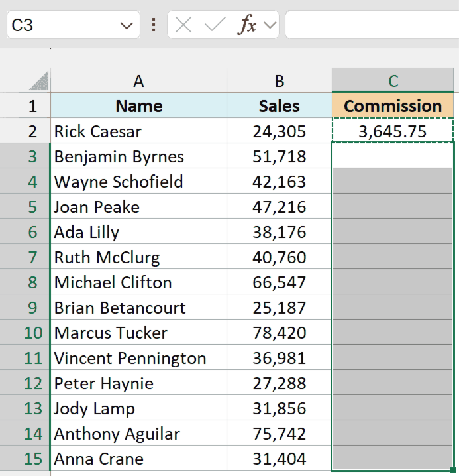Select cell containing Rick Caesar
The width and height of the screenshot is (459, 476).
point(138,131)
